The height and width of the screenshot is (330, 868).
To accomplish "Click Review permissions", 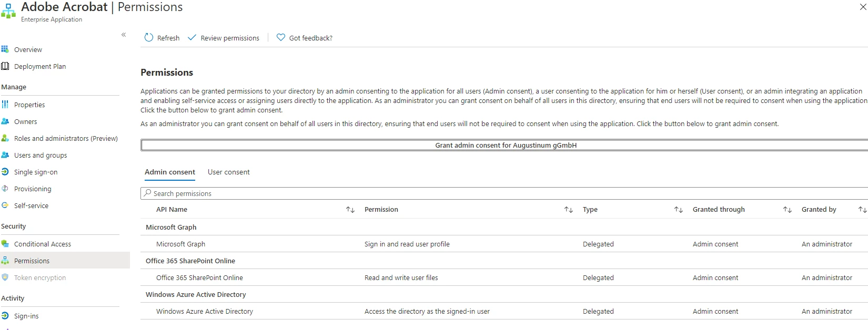I will (x=230, y=38).
